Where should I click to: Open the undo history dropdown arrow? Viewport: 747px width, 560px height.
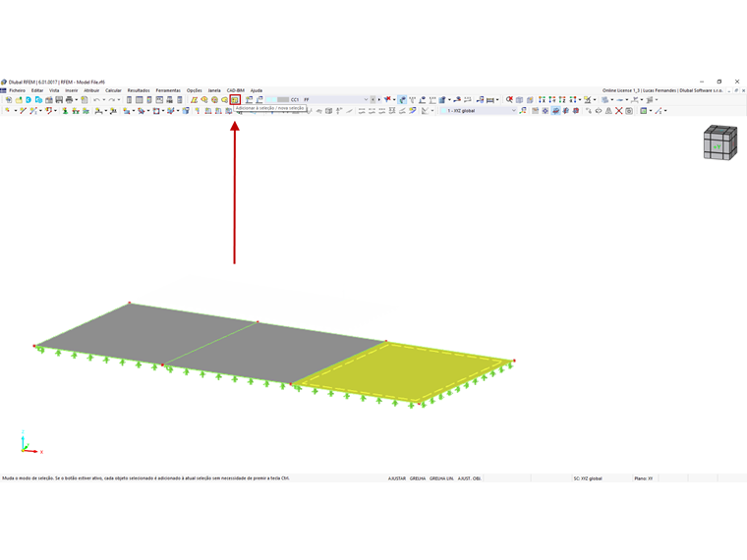[104, 99]
